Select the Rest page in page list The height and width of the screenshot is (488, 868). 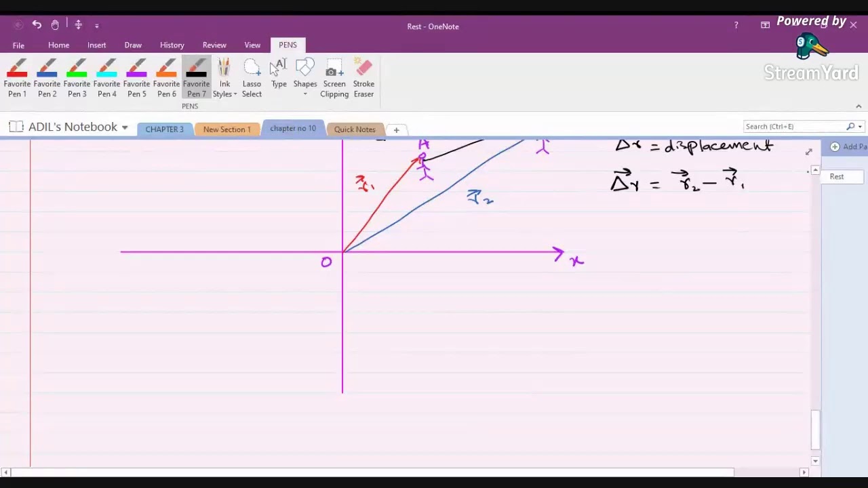842,176
